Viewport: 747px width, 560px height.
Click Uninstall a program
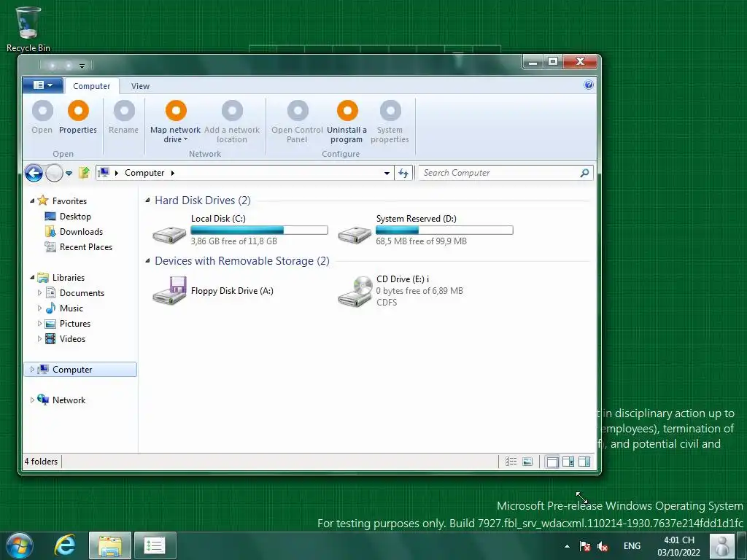(347, 122)
